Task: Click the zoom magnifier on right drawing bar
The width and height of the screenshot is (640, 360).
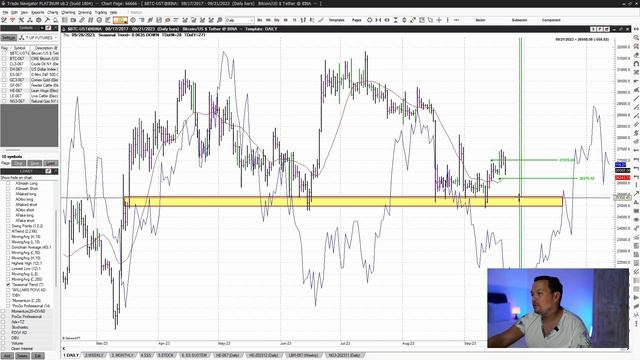Action: pyautogui.click(x=636, y=38)
